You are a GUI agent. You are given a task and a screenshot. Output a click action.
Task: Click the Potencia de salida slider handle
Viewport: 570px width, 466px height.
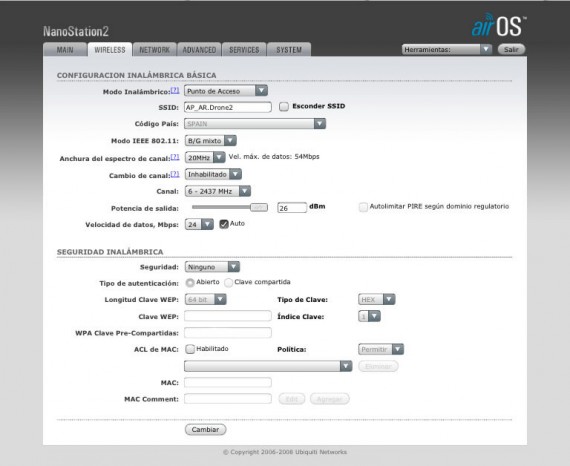tap(259, 207)
